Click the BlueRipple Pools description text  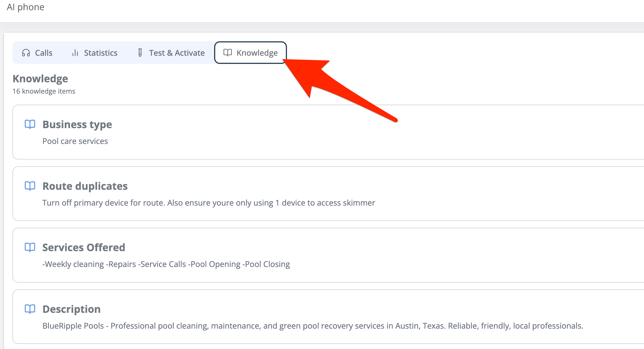pos(313,326)
